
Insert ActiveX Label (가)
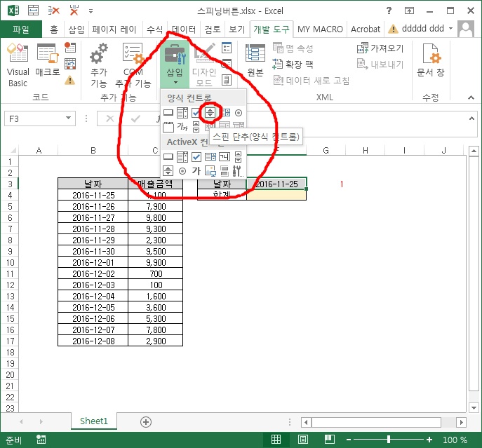tap(196, 170)
